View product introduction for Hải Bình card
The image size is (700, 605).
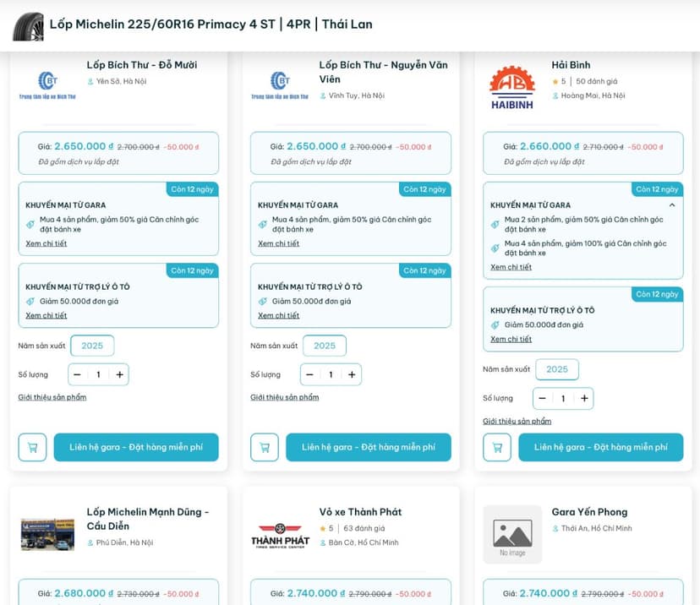coord(517,421)
